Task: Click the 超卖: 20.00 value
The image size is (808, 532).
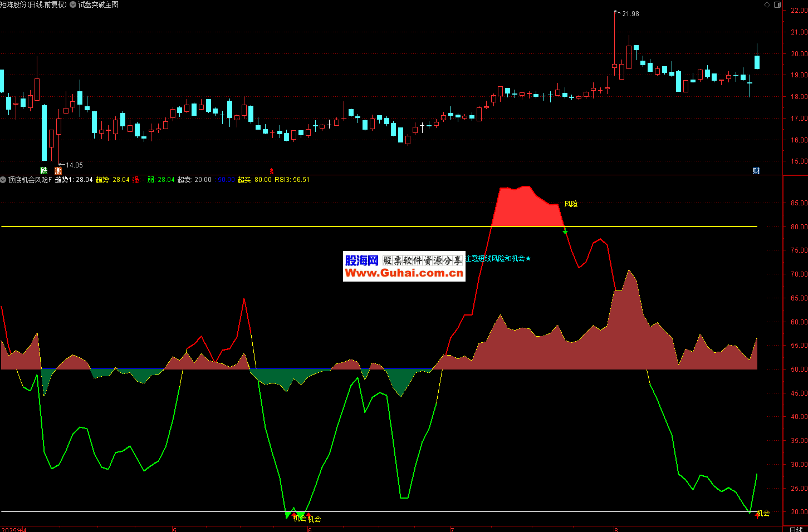Action: (x=194, y=180)
